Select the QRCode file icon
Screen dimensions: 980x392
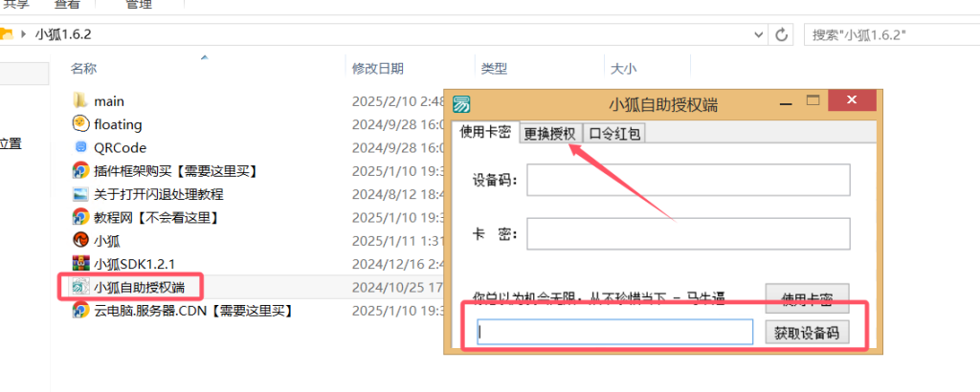[x=80, y=147]
